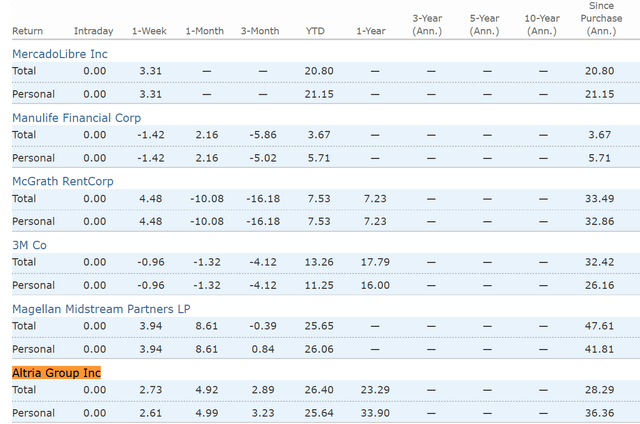Screen dimensions: 640x424
Task: Click the 1-Year column header
Action: pyautogui.click(x=371, y=31)
